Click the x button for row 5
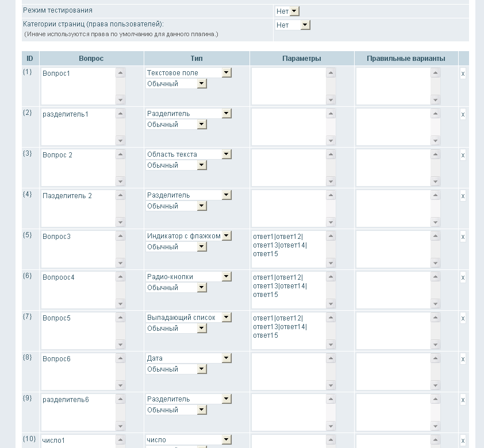Screen dimensions: 484x448 463,237
